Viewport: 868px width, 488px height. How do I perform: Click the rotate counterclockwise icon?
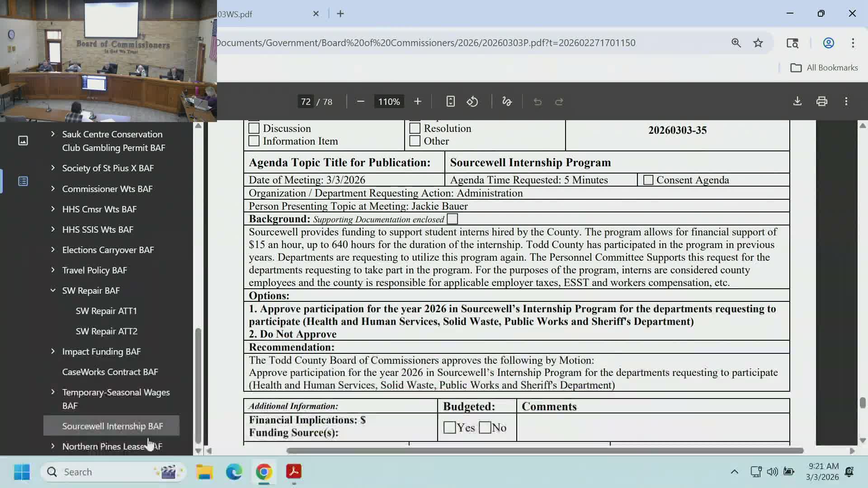tap(472, 102)
